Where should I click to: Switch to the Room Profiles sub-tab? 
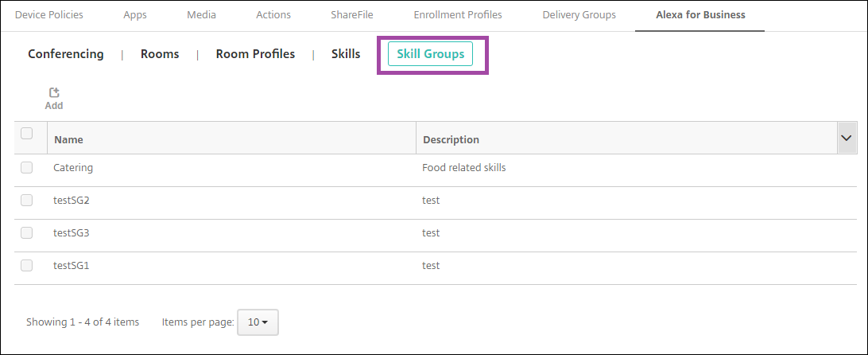pyautogui.click(x=255, y=54)
